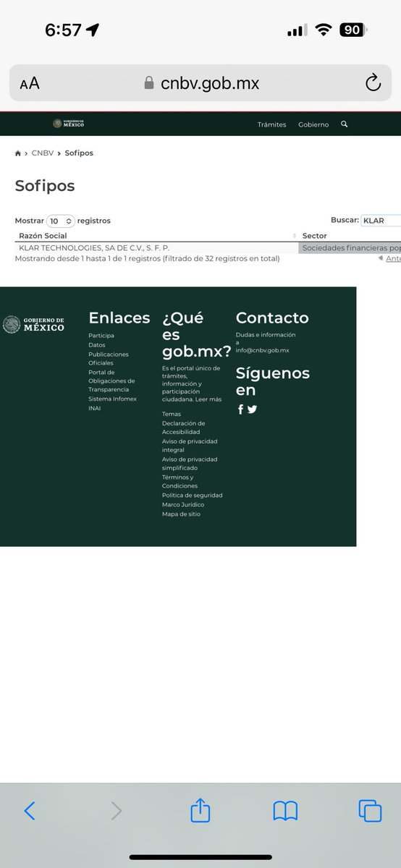Viewport: 401px width, 868px height.
Task: Click the Buscar field containing KLAR
Action: (381, 221)
